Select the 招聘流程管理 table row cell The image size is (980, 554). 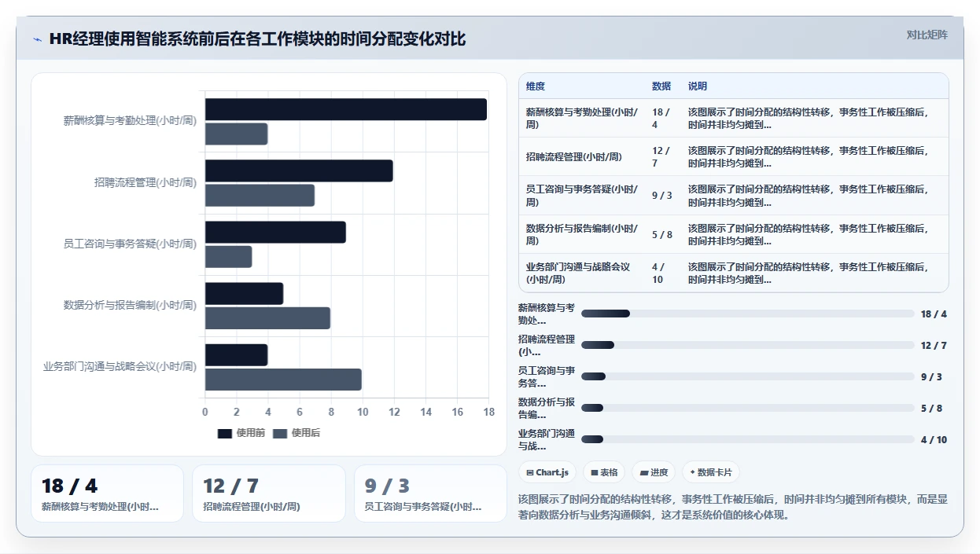[582, 156]
